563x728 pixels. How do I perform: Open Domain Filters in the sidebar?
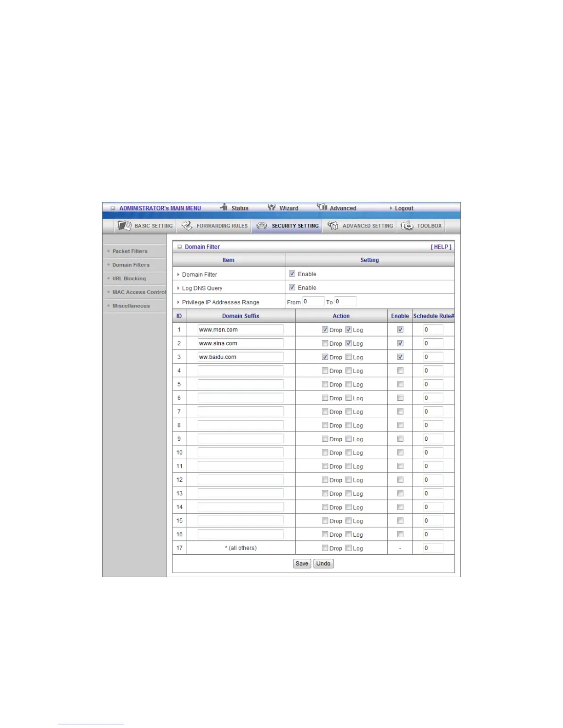point(131,265)
